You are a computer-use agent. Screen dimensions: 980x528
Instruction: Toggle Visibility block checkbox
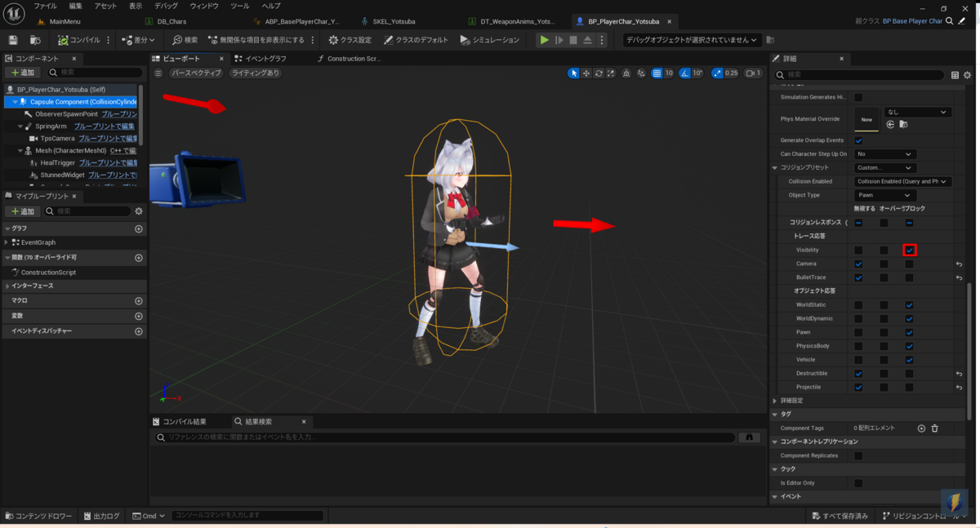tap(909, 250)
